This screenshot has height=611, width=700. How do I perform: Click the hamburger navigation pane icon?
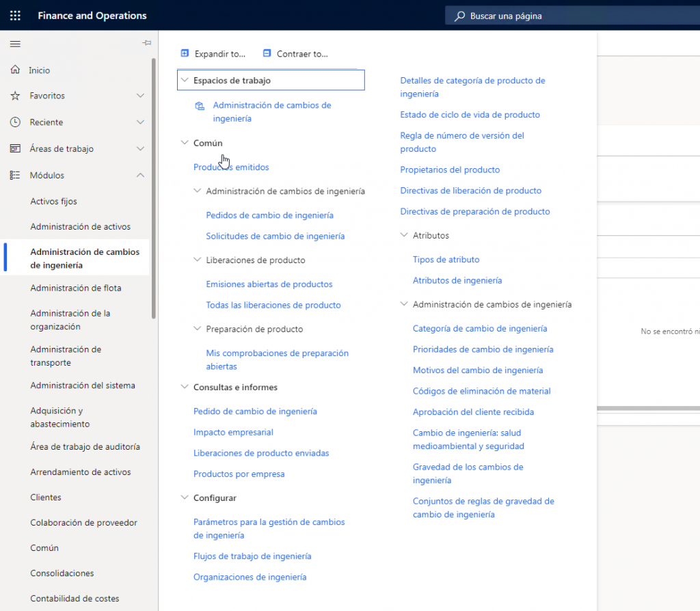point(15,44)
